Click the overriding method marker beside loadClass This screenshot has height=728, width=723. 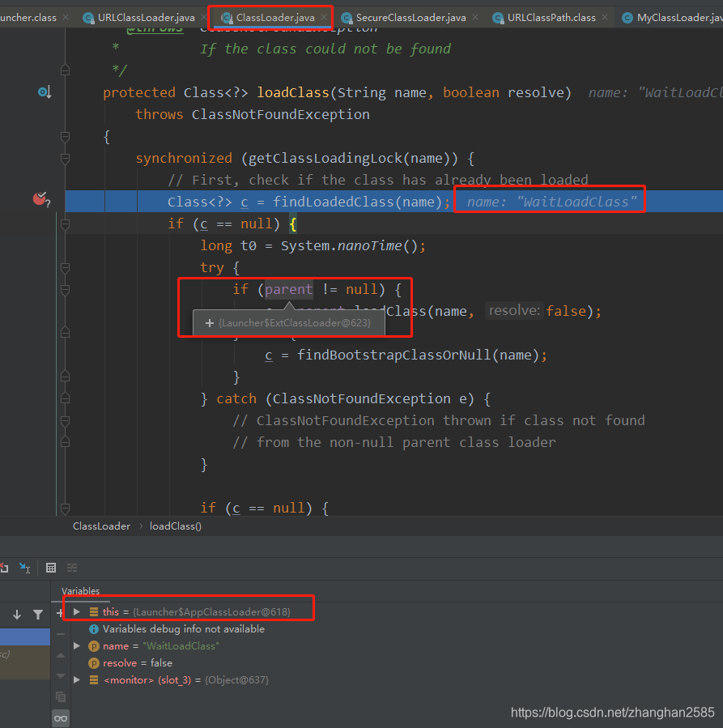coord(43,92)
